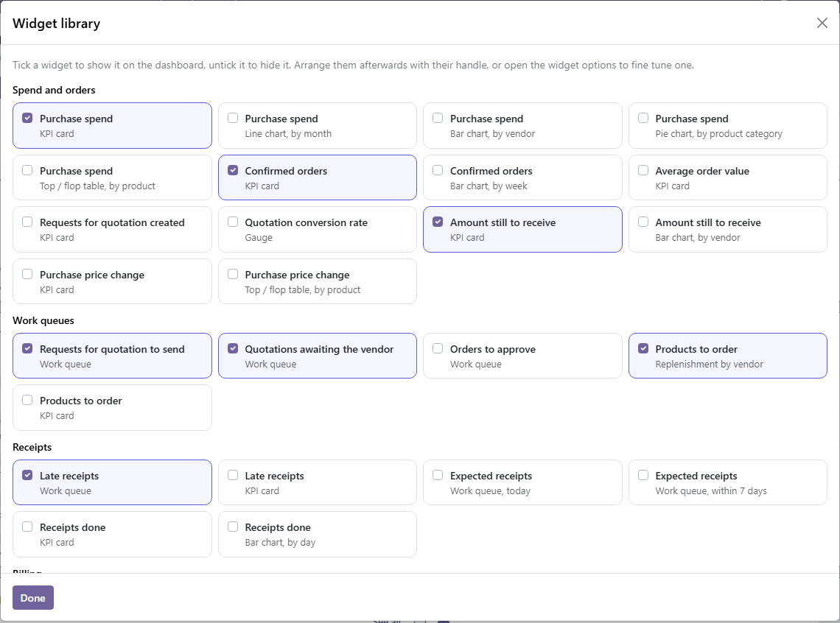This screenshot has width=840, height=623.
Task: Disable Quotations awaiting the vendor work queue
Action: click(233, 348)
